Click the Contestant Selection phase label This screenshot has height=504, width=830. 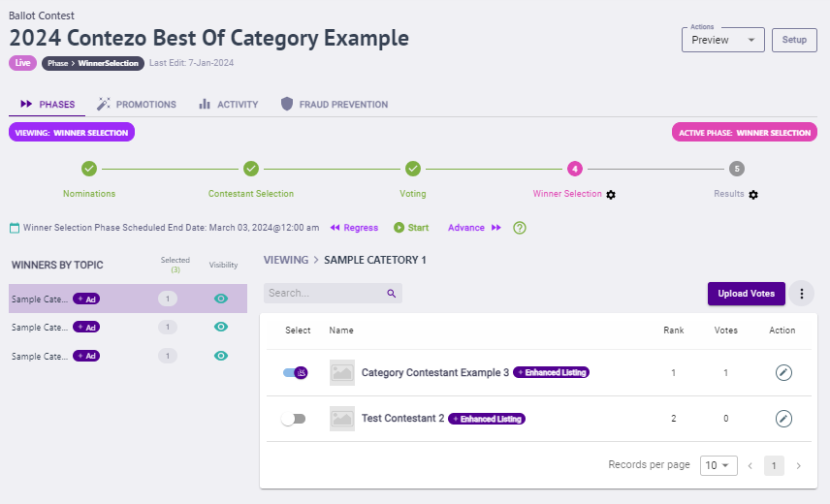click(x=251, y=194)
